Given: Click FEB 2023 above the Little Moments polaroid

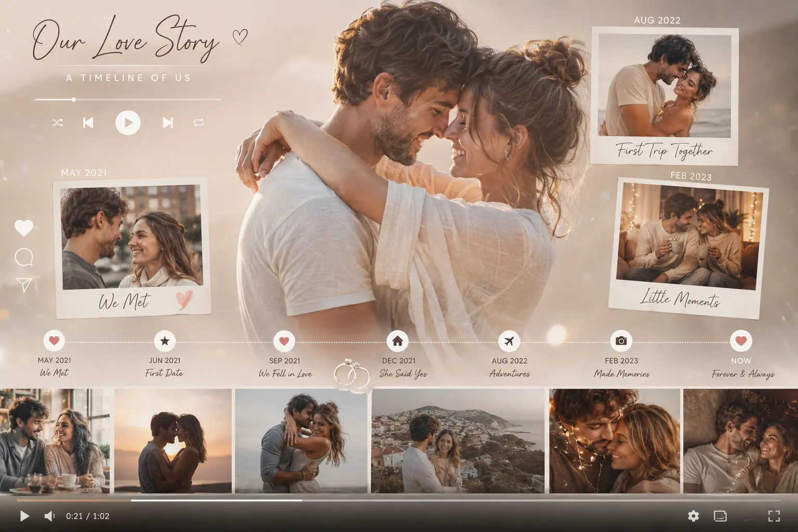Looking at the screenshot, I should point(691,176).
